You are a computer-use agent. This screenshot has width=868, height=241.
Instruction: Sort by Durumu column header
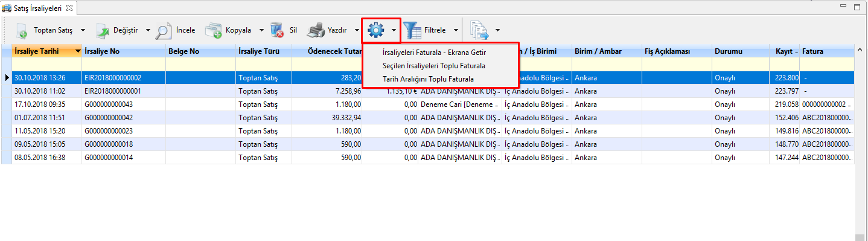(741, 52)
